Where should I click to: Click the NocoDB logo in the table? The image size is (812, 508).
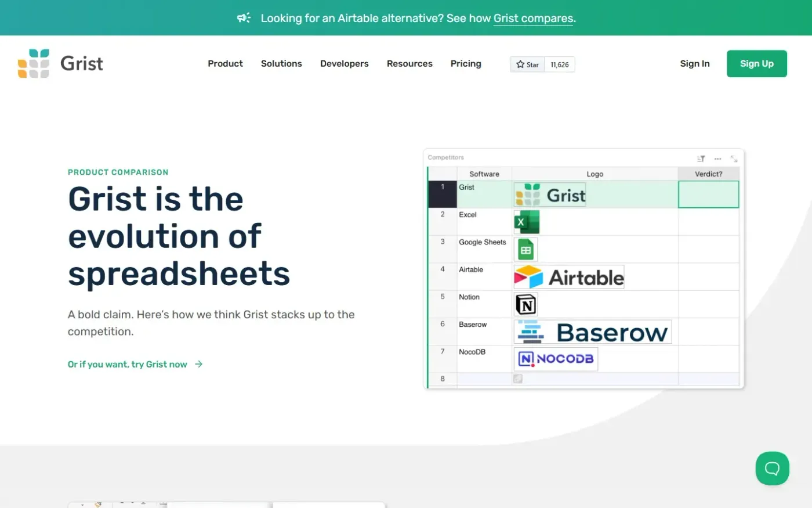click(x=556, y=359)
